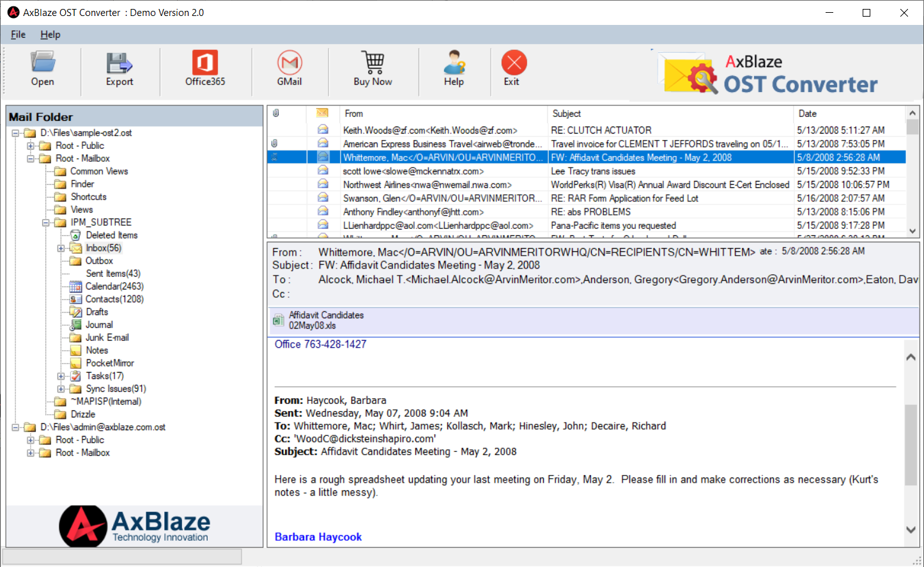Click the Junk E-mail folder icon
This screenshot has height=567, width=924.
tap(75, 338)
